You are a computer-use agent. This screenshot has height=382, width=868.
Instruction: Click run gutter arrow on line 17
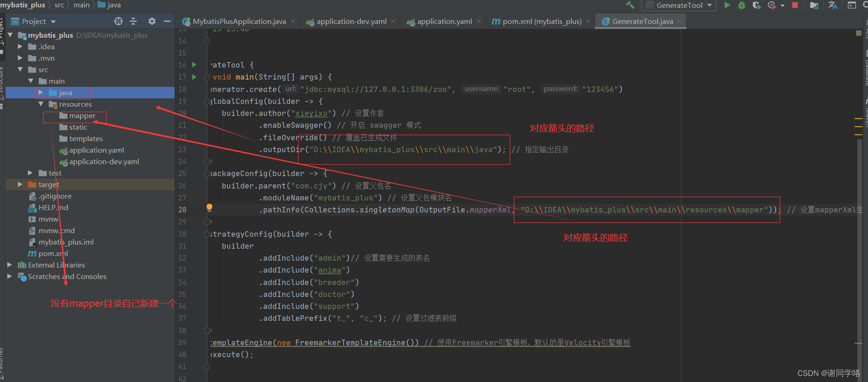click(194, 77)
